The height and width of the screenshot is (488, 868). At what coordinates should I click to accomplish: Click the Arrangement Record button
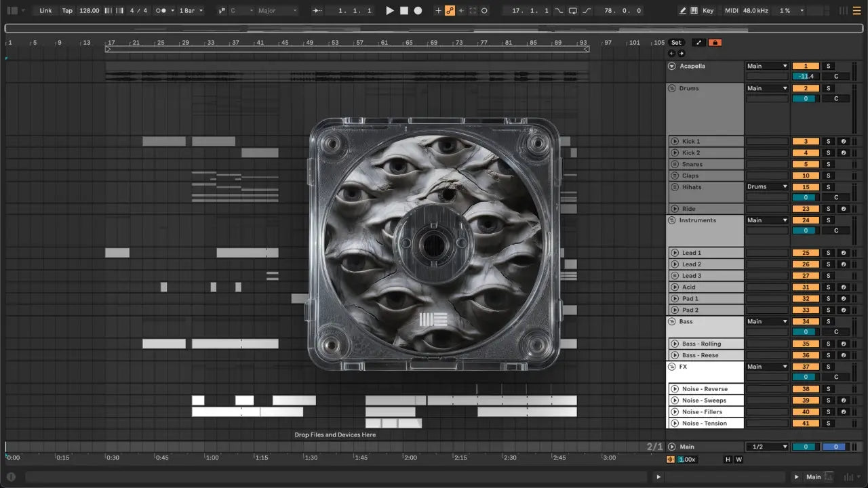[418, 11]
